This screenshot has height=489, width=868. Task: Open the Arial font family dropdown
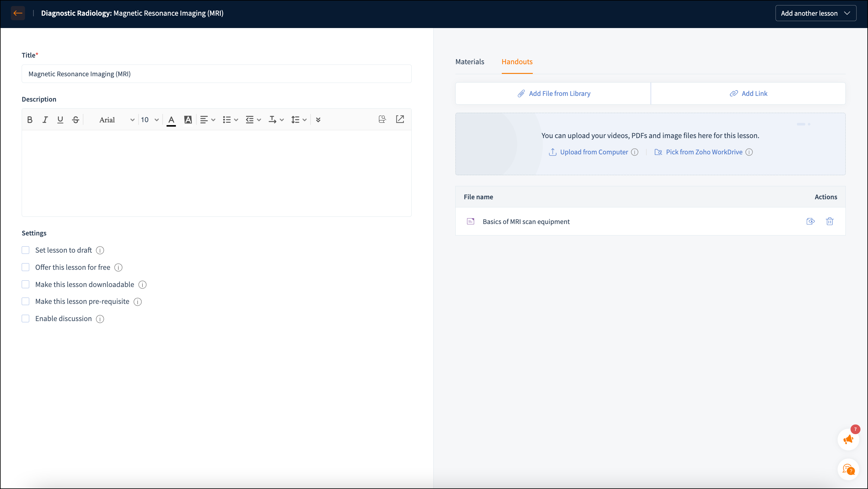point(116,120)
